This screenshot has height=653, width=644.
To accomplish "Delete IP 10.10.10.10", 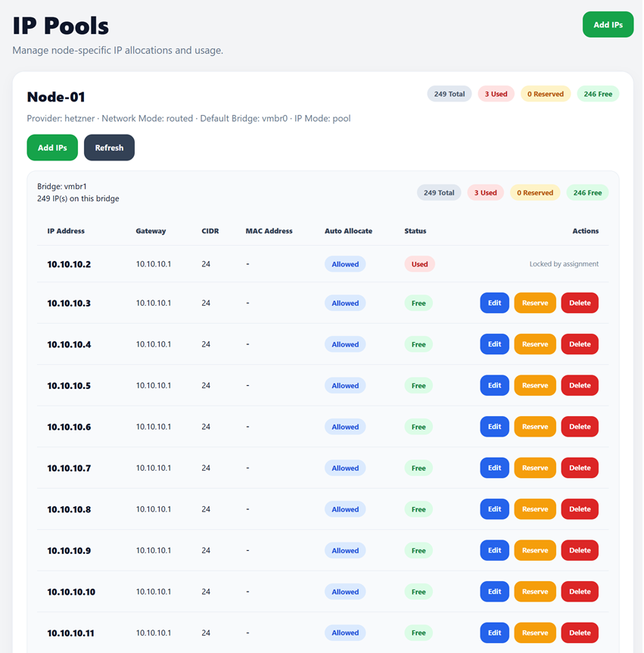I will pos(580,592).
